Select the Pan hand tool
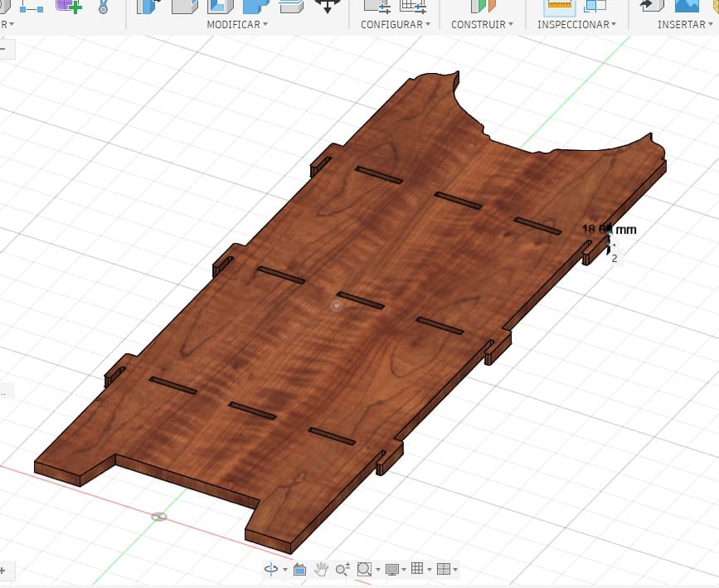Image resolution: width=719 pixels, height=588 pixels. click(321, 569)
